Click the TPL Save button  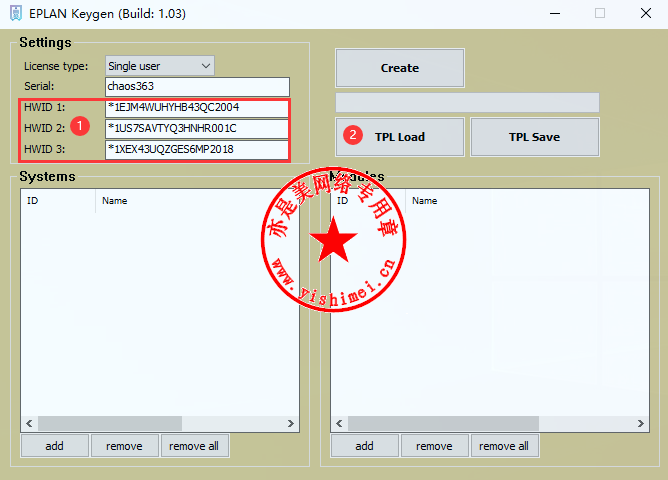[x=535, y=137]
